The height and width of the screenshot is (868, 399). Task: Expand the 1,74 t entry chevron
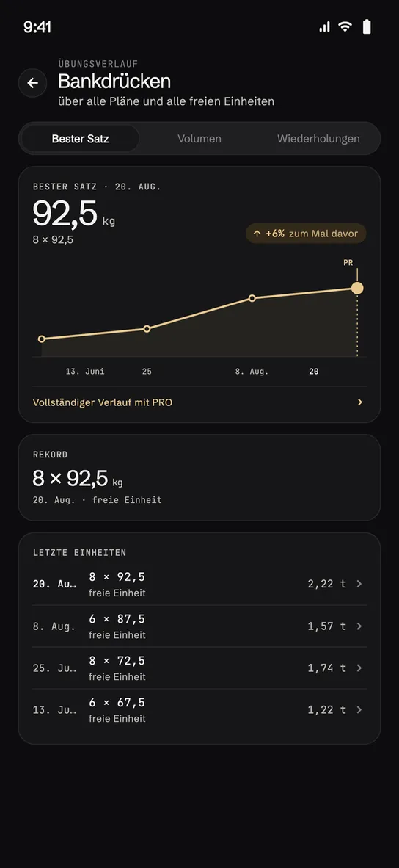point(359,668)
